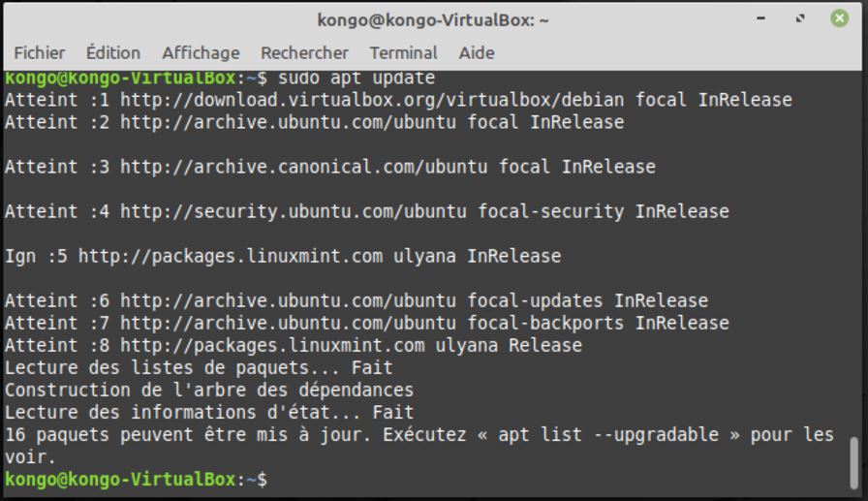The width and height of the screenshot is (868, 501).
Task: Open the Terminal menu
Action: [x=403, y=53]
